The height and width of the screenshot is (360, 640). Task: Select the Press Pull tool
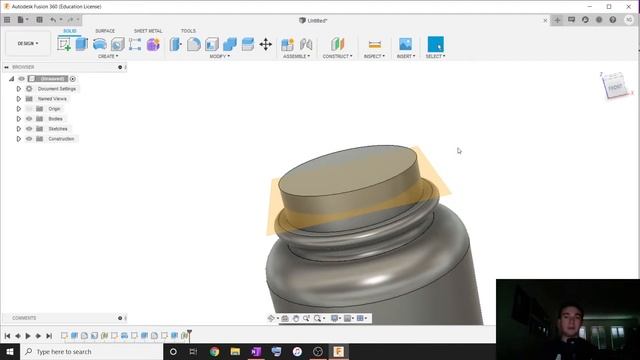tap(176, 44)
